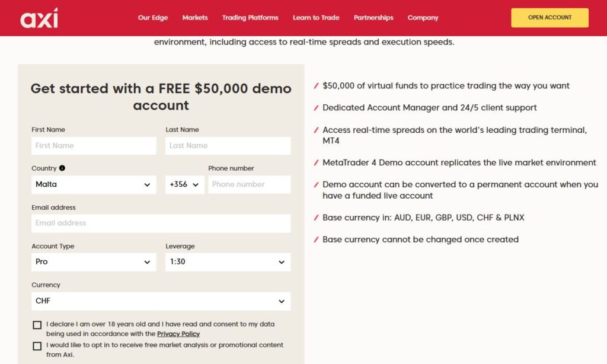
Task: Open the Company menu
Action: point(423,18)
